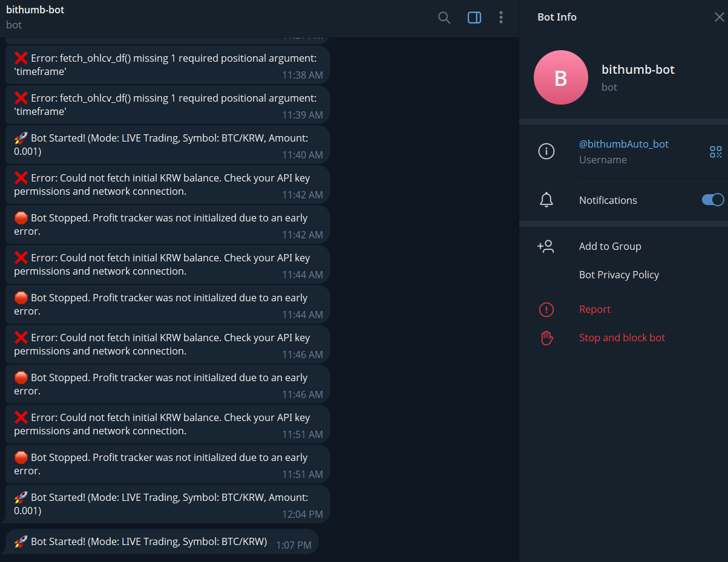Select Bot Started message sent at 11:40 AM

[x=168, y=145]
